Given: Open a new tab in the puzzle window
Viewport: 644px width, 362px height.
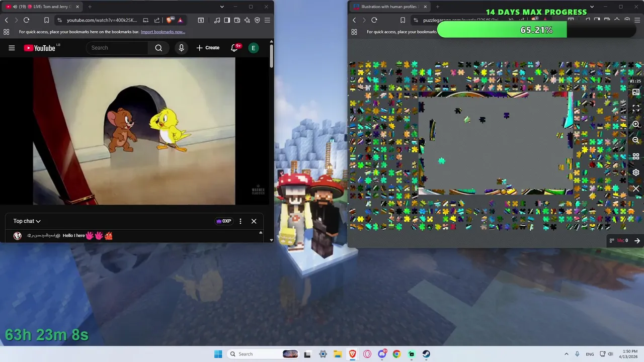Looking at the screenshot, I should coord(437,7).
